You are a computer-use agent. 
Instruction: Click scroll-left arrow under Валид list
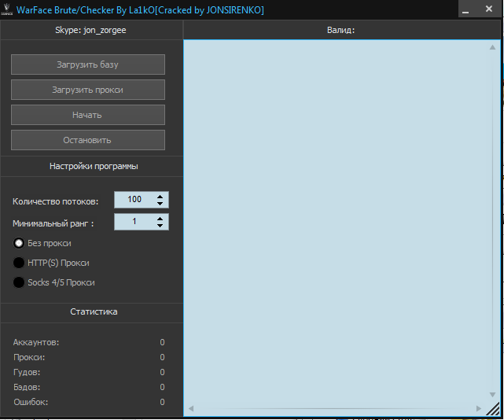[191, 409]
